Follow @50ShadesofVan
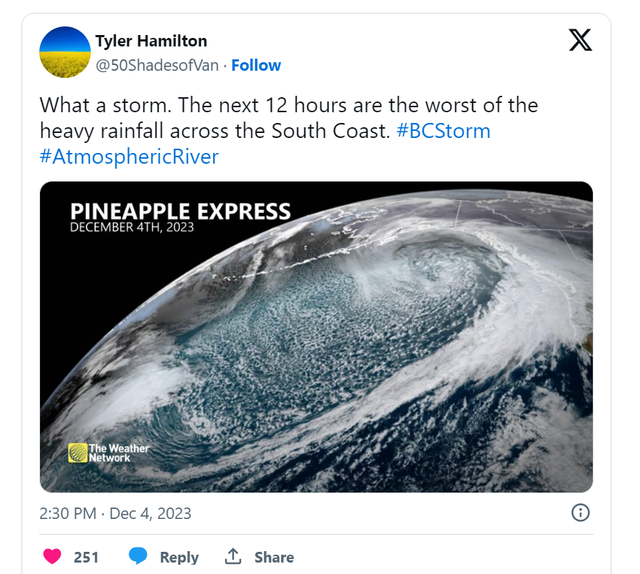 pyautogui.click(x=256, y=65)
